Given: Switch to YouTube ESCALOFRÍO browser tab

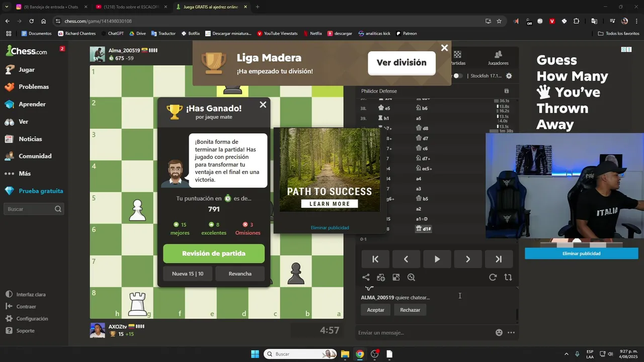Looking at the screenshot, I should coord(132,7).
